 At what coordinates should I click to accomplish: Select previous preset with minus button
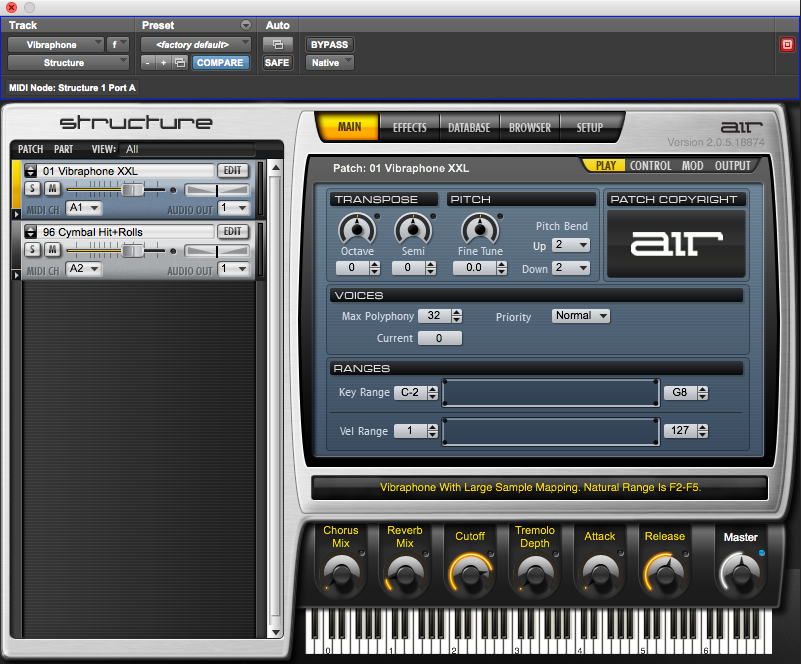click(148, 63)
